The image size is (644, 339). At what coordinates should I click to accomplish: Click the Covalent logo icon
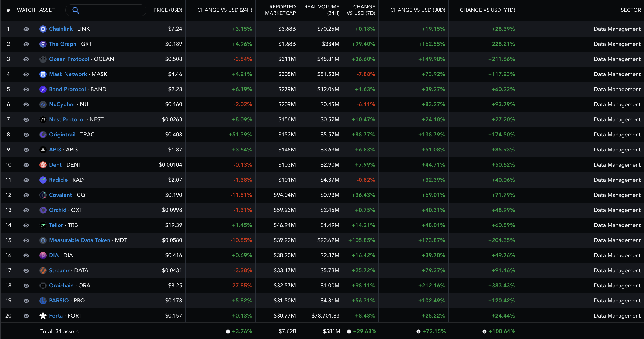point(43,195)
